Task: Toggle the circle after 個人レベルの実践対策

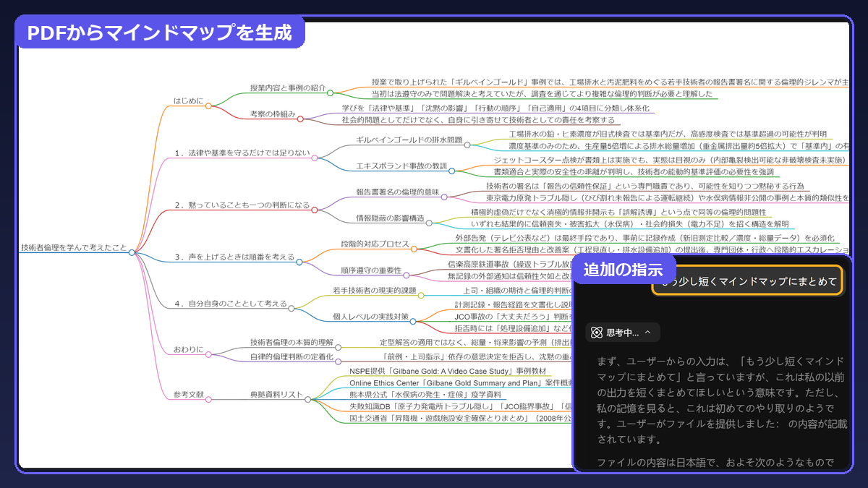Action: tap(413, 321)
